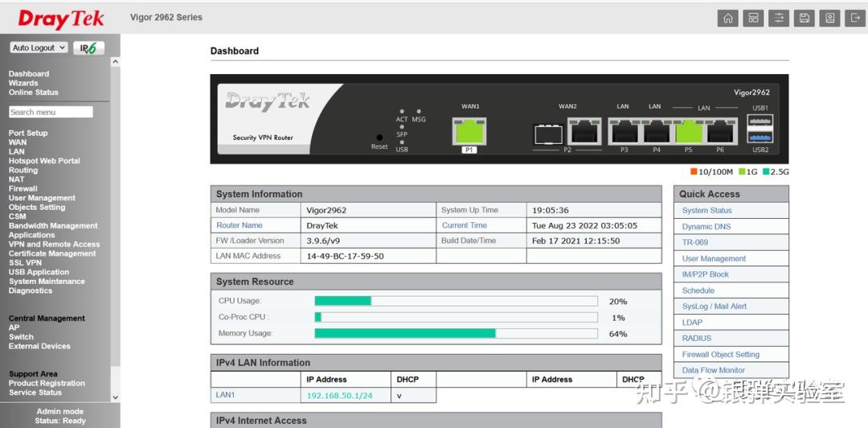Select the WAN1 P1 port on the router image
868x428 pixels.
pos(469,131)
